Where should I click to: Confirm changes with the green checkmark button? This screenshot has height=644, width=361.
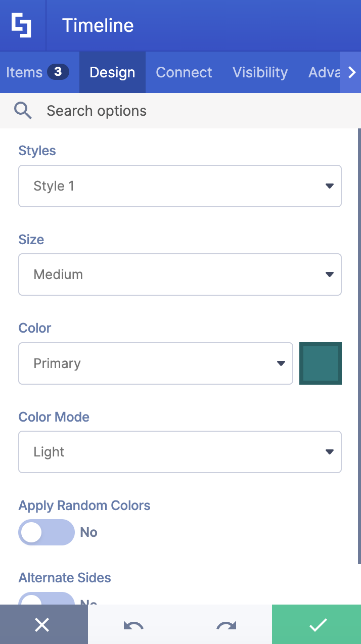pos(317,624)
